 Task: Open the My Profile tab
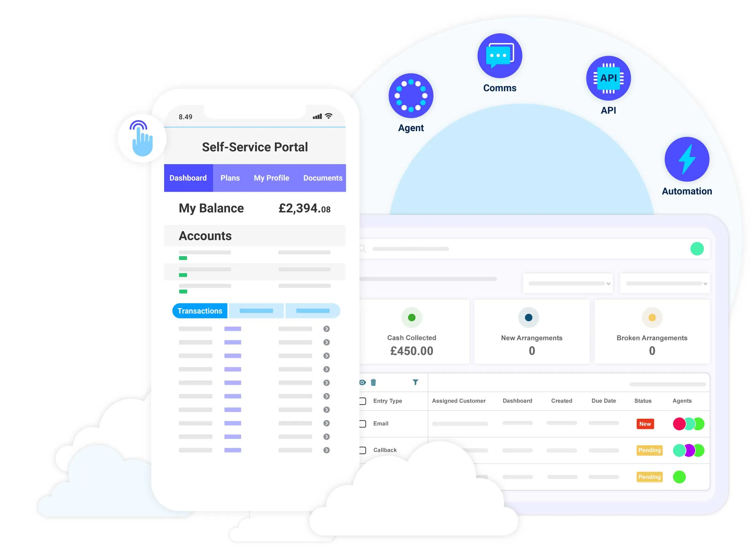[271, 178]
